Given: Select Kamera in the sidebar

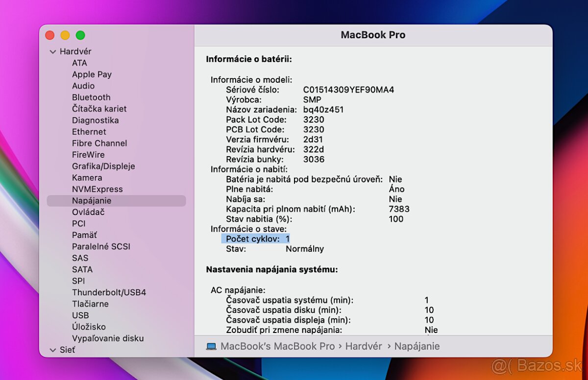Looking at the screenshot, I should [x=87, y=177].
